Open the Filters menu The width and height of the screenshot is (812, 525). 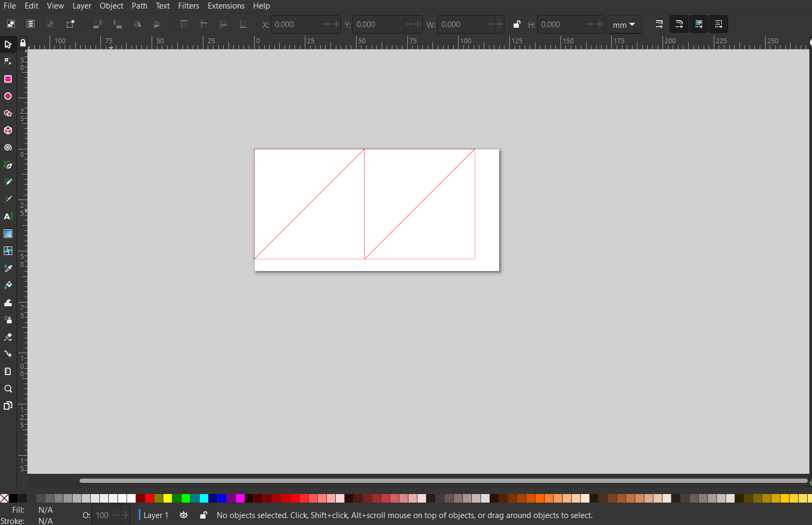pos(188,6)
